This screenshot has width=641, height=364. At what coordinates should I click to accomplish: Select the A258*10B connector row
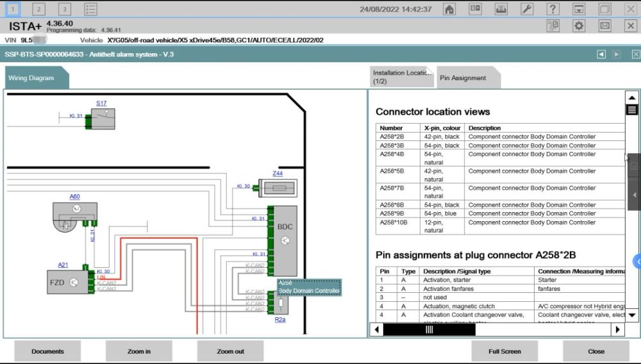[501, 226]
